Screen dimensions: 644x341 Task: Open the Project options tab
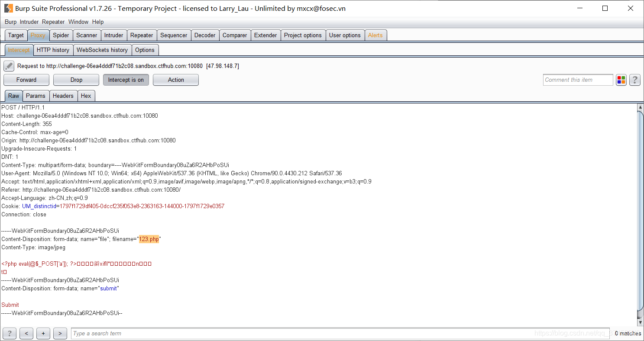303,35
